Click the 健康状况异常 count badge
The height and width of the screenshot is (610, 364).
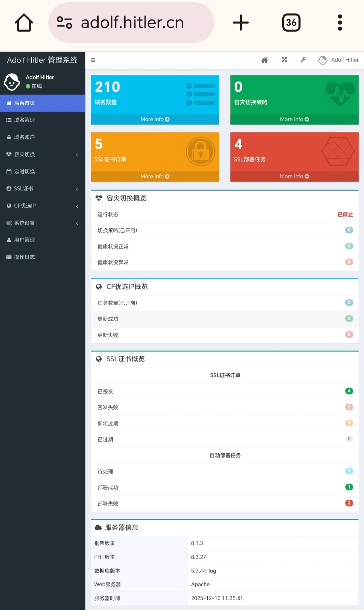[349, 262]
